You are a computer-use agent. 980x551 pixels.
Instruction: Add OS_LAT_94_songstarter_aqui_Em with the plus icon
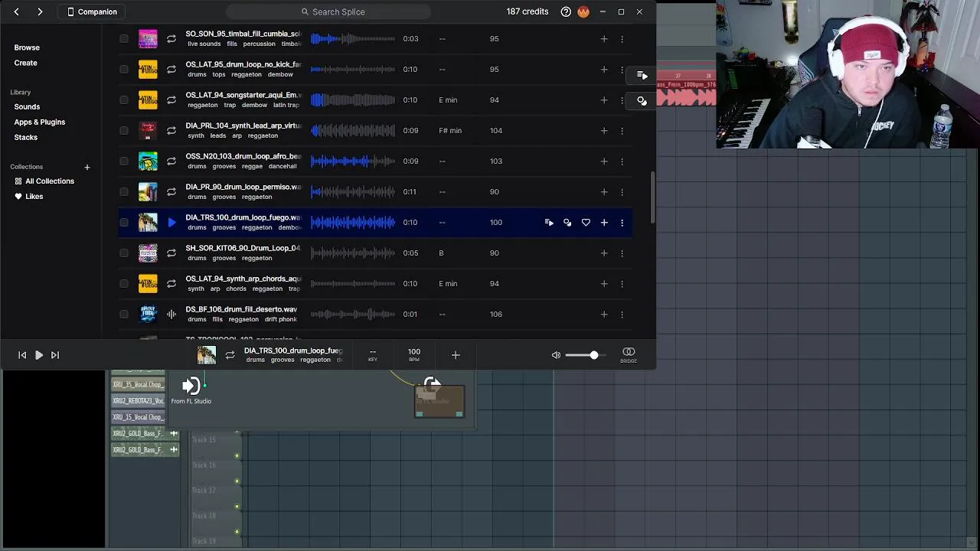pyautogui.click(x=604, y=99)
